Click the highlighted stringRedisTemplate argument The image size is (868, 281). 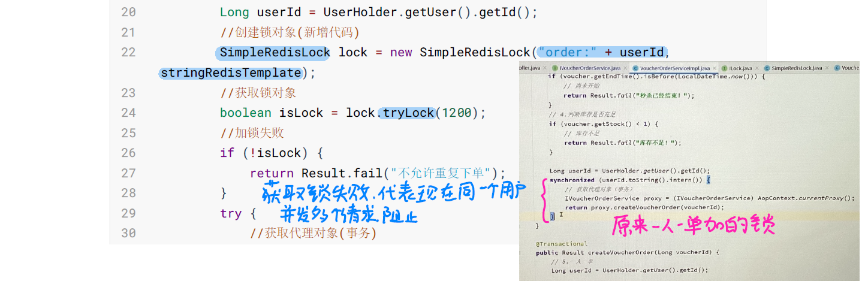click(231, 72)
